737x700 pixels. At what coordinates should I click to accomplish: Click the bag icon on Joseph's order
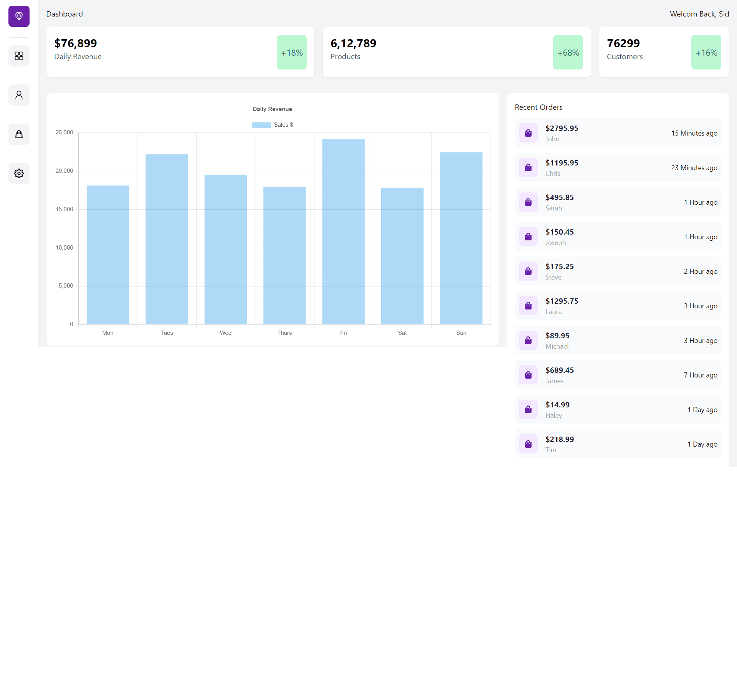coord(528,237)
